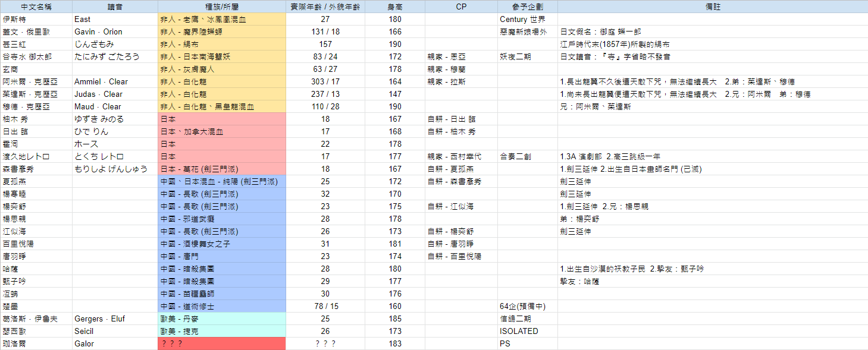Click the Maud · Clear cell
The width and height of the screenshot is (868, 350).
(115, 107)
